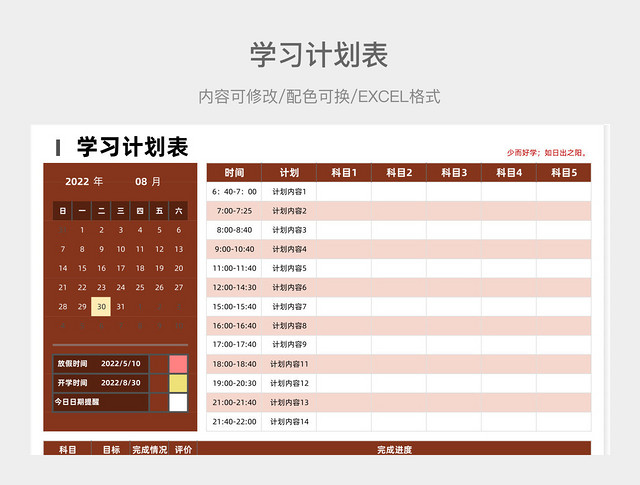640x485 pixels.
Task: Click calendar date 28
Action: pos(63,307)
